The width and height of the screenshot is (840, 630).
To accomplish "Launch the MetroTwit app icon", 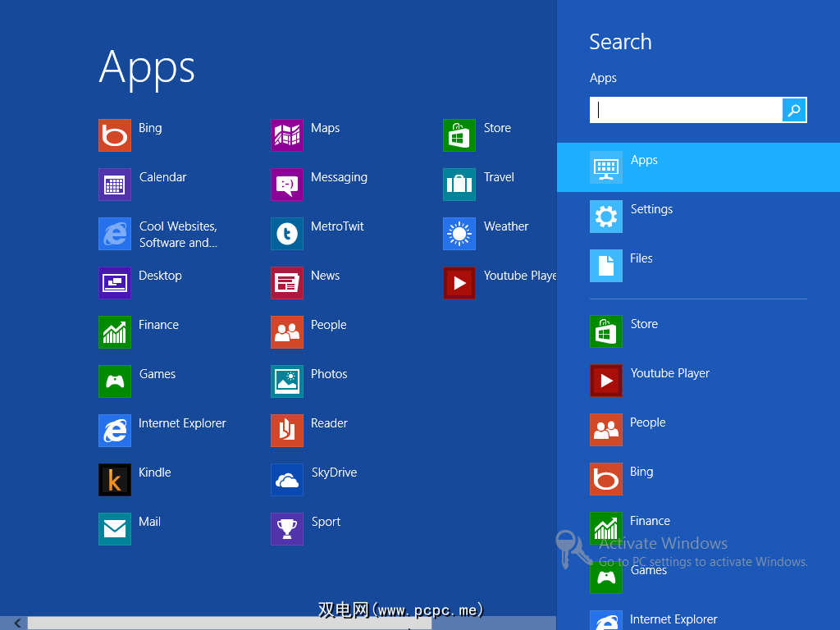I will click(287, 234).
